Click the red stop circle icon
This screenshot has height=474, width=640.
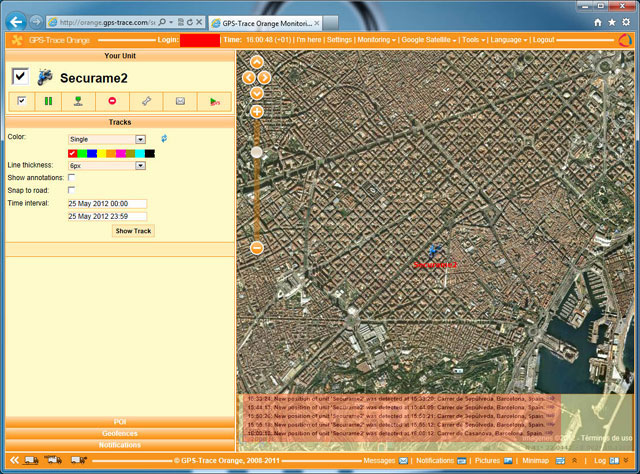pos(112,101)
